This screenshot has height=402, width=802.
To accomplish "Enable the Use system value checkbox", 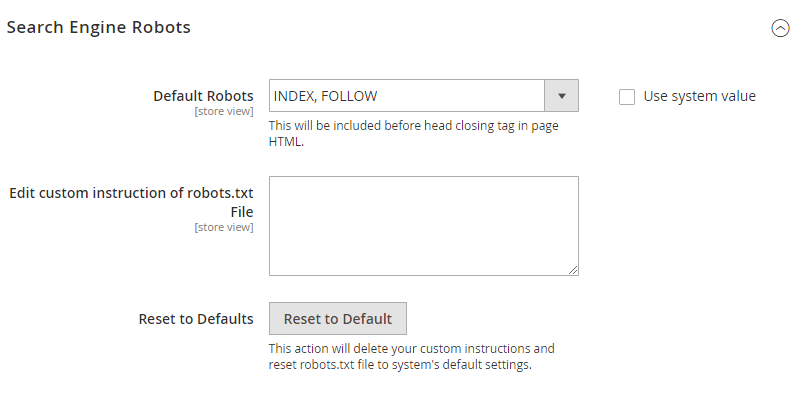I will point(627,97).
